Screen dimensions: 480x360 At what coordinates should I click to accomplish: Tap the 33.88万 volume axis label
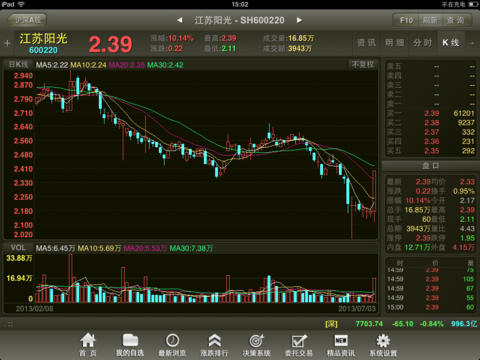[19, 258]
